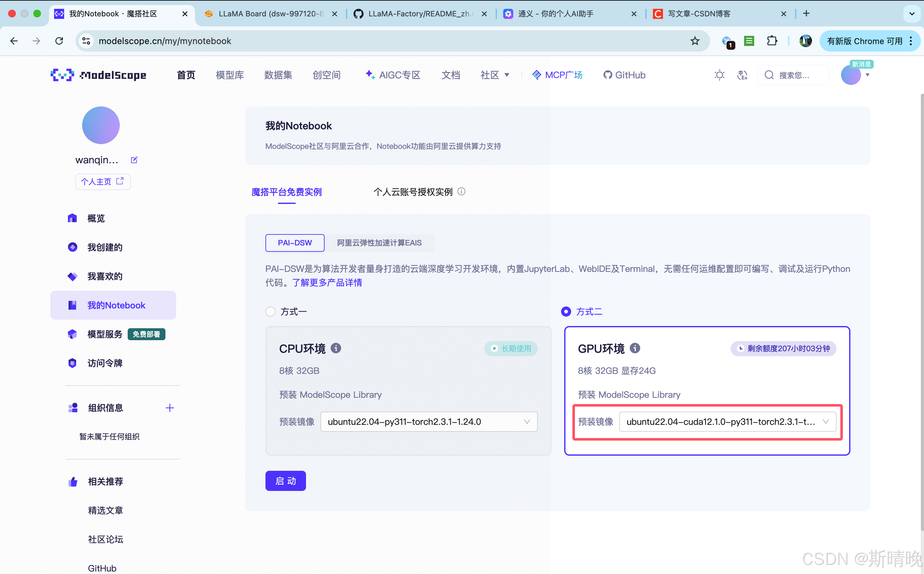Open the 了解更多产品详情 link

[x=327, y=283]
